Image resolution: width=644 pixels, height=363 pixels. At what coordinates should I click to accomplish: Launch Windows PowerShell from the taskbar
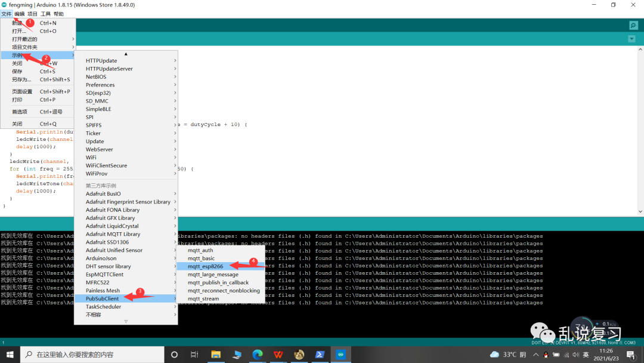pyautogui.click(x=320, y=354)
